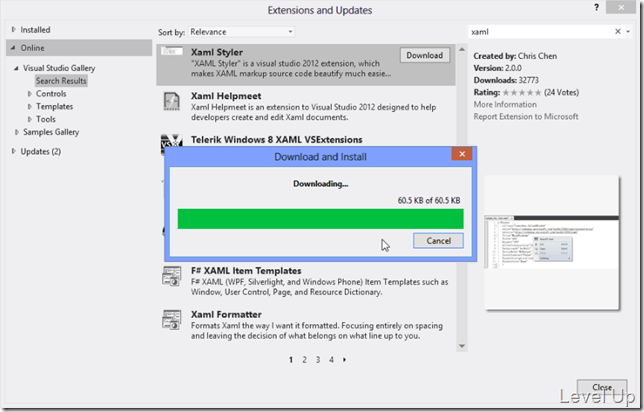Expand the Installed category
644x412 pixels.
point(14,30)
